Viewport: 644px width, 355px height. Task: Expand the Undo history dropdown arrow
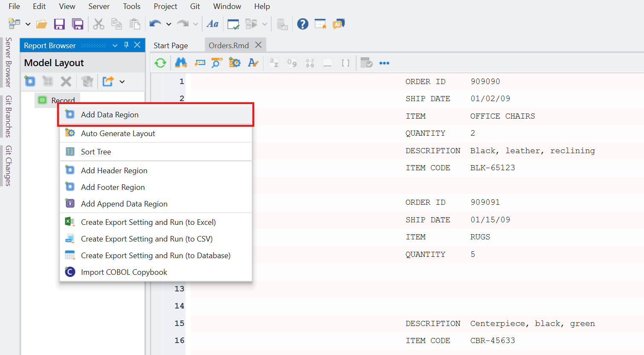[169, 24]
